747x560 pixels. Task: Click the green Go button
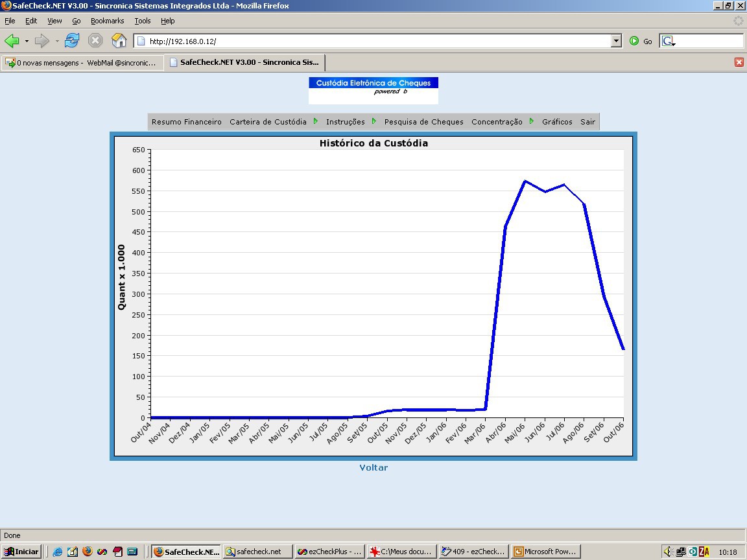click(641, 41)
